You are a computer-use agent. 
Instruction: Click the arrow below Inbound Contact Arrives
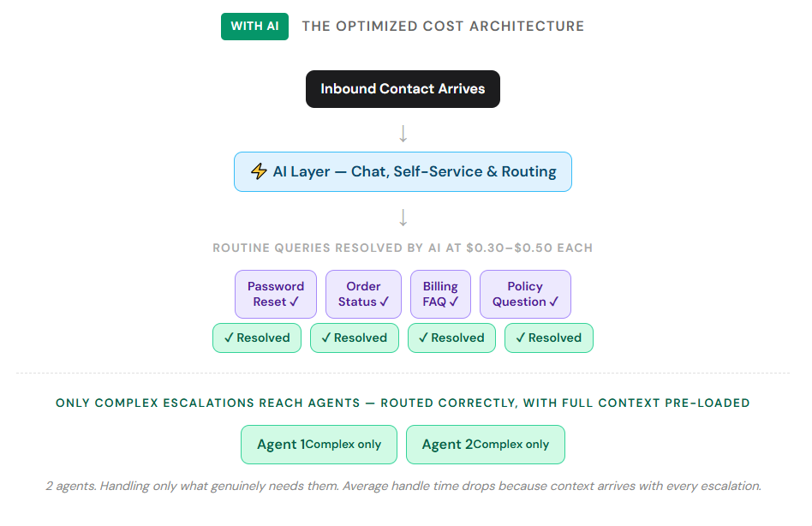[403, 134]
